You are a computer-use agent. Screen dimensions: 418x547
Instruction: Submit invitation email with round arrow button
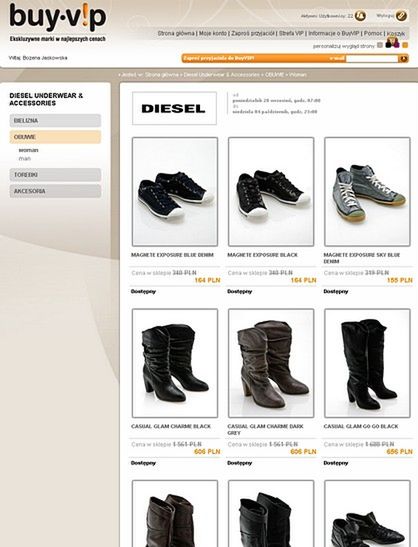(403, 58)
